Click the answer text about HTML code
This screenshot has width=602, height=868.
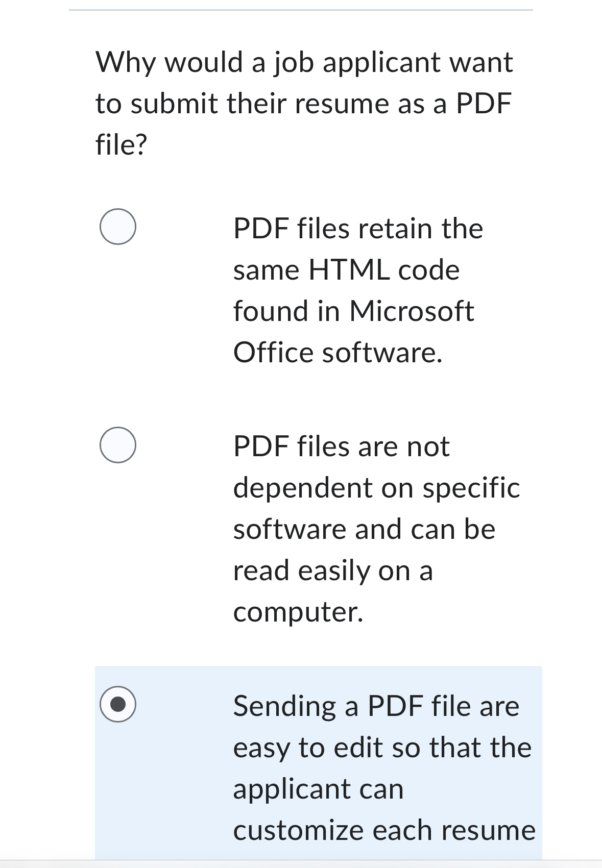point(357,288)
